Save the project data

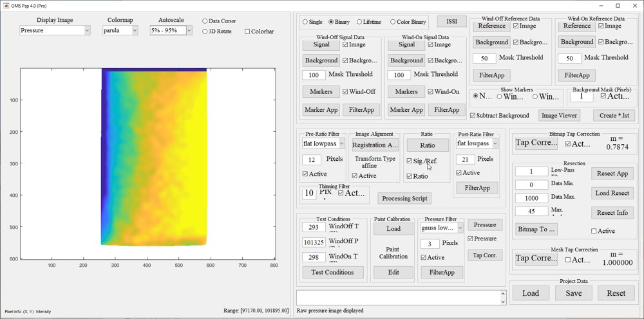[x=573, y=293]
